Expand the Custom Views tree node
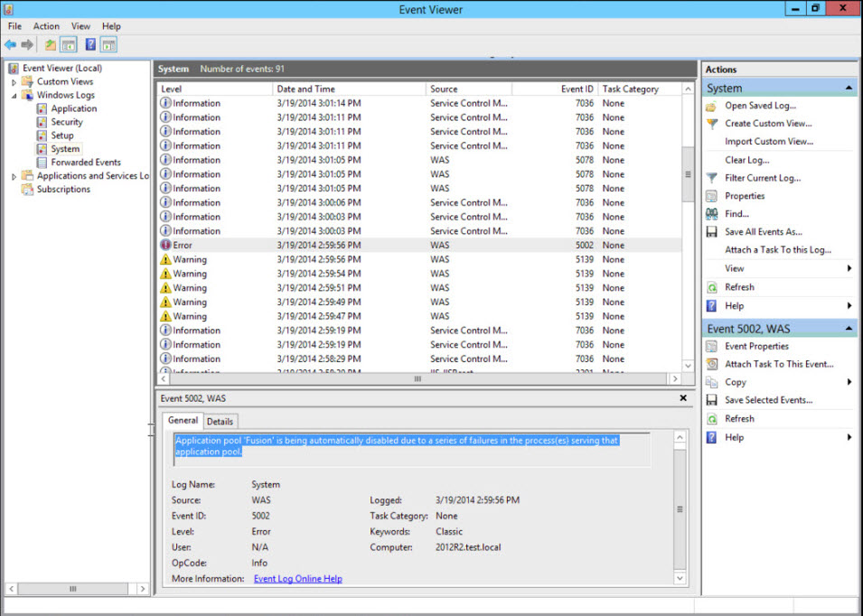Image resolution: width=863 pixels, height=616 pixels. pos(14,82)
